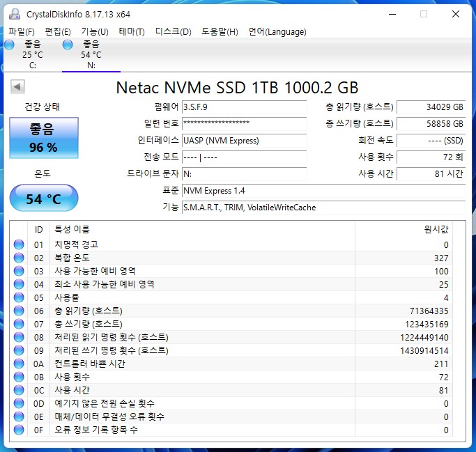The image size is (476, 452).
Task: Select the 매체/데이터 무결성 오류 횟수 row
Action: pos(231,416)
